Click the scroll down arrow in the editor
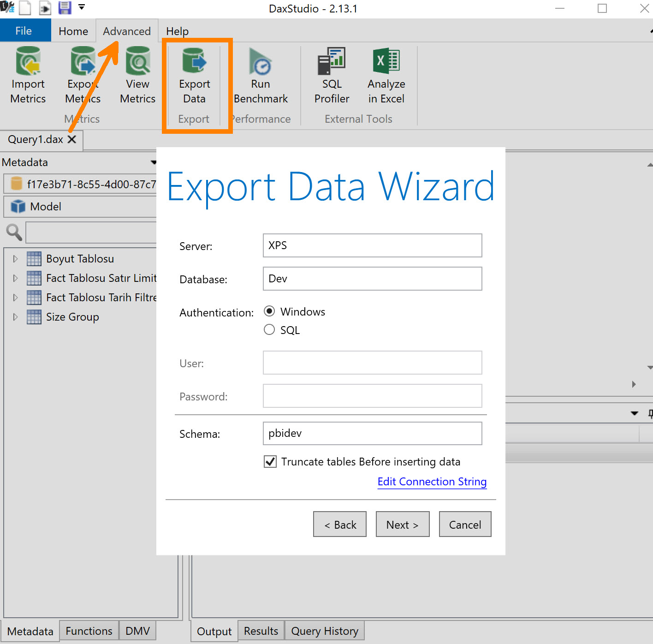653x644 pixels. [x=650, y=368]
